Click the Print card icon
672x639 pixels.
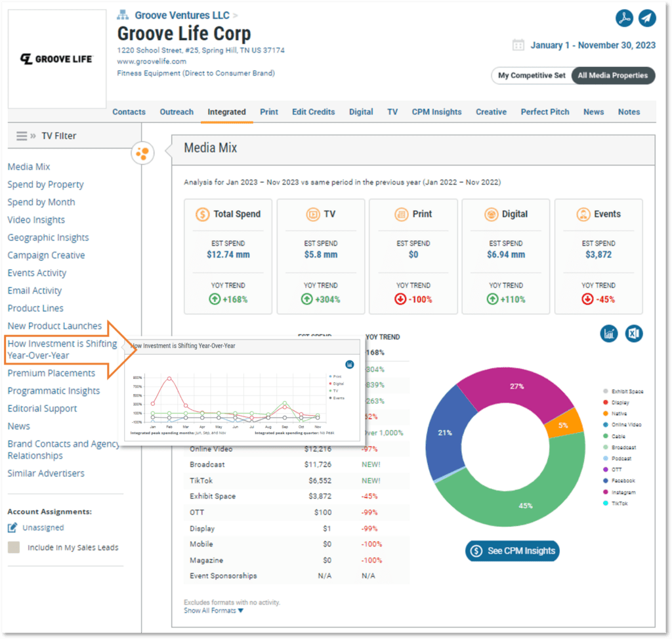point(402,214)
